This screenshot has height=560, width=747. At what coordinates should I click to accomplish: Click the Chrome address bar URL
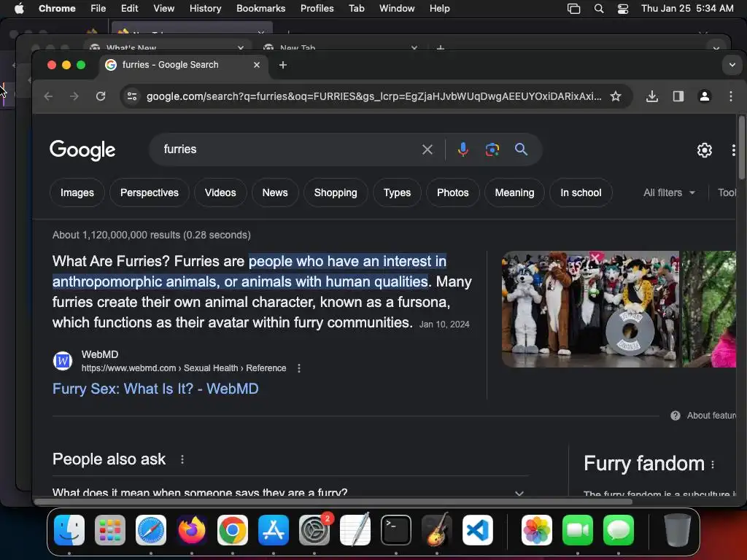pos(373,96)
